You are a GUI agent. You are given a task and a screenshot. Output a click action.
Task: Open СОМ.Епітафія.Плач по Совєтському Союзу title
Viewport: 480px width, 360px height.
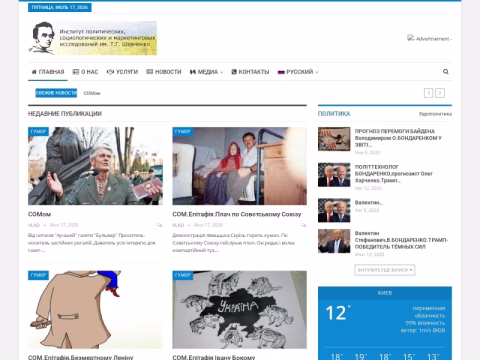pyautogui.click(x=237, y=214)
